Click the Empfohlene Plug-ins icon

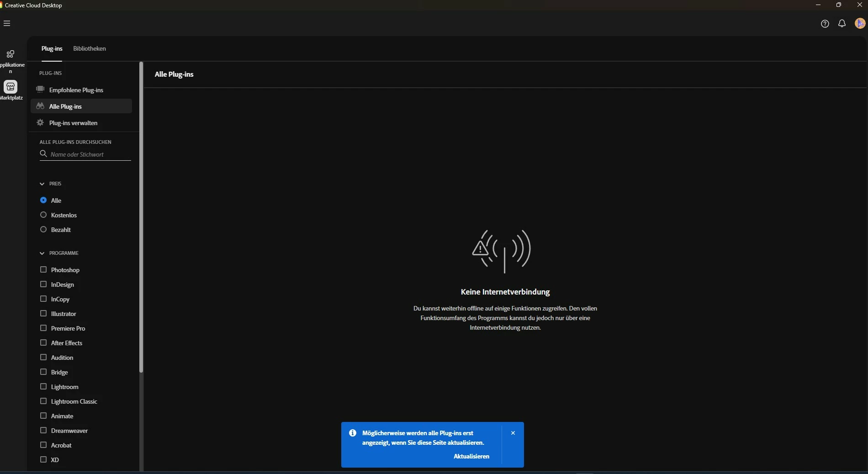(40, 90)
